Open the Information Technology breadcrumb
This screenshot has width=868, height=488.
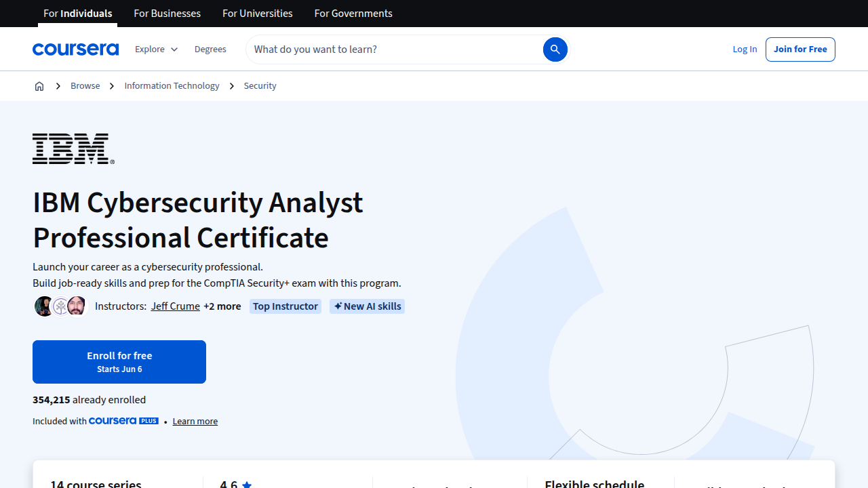[172, 86]
